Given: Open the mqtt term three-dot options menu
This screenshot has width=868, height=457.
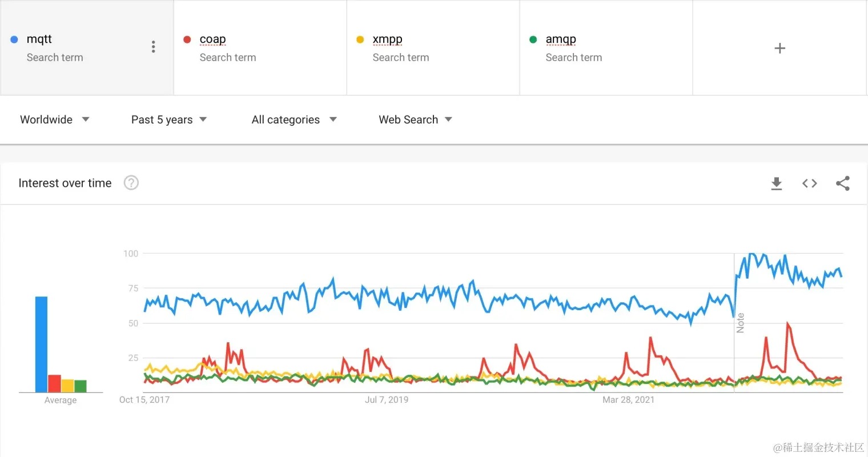Looking at the screenshot, I should (153, 47).
